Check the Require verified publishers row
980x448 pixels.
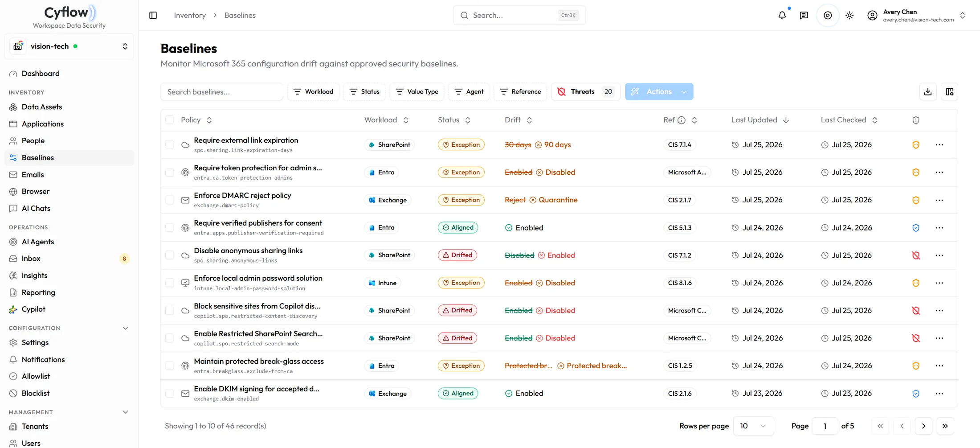170,227
